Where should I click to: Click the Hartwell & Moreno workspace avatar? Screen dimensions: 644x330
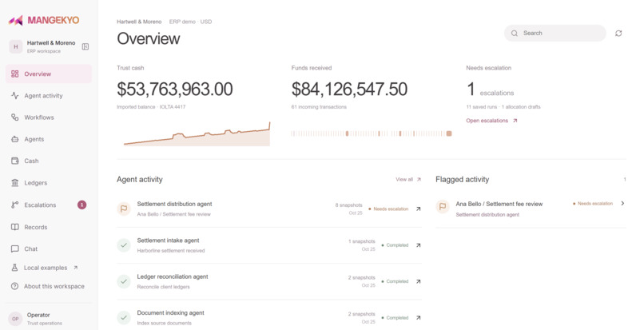pos(16,47)
